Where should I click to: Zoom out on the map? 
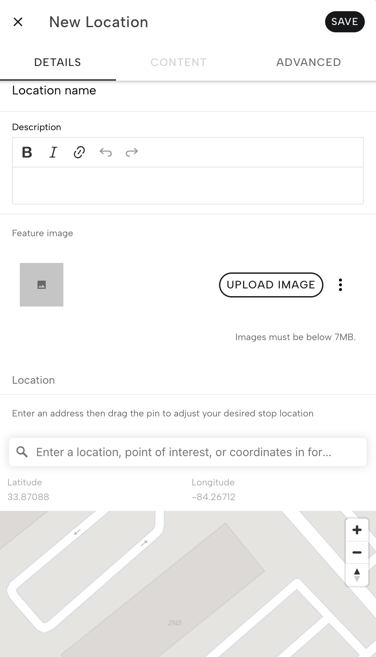[x=357, y=552]
